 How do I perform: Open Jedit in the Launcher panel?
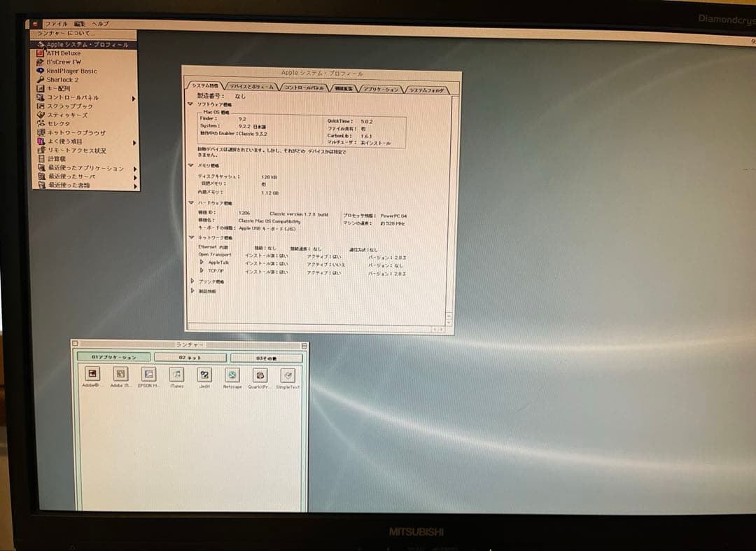coord(204,378)
